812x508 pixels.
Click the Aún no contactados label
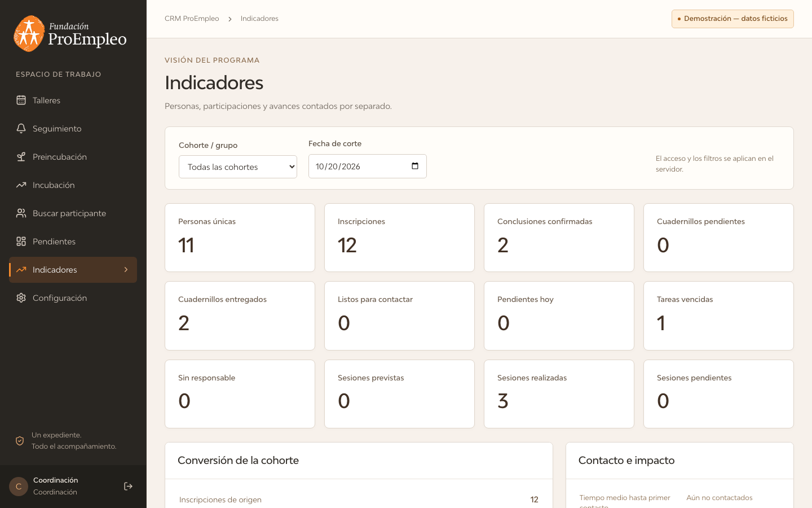pos(720,498)
